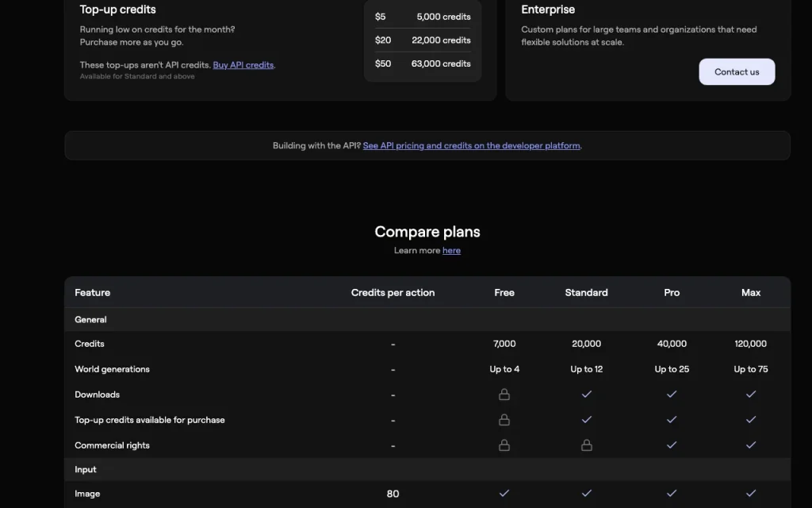This screenshot has width=812, height=508.
Task: Click the Up to 25 cell
Action: [x=672, y=369]
